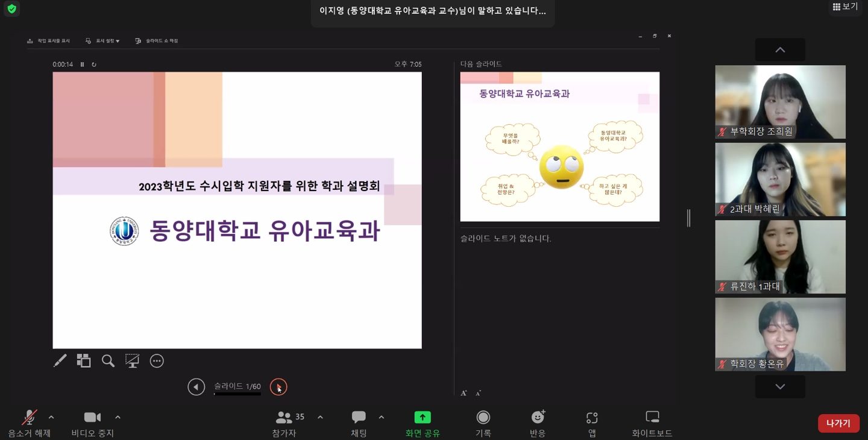Screen dimensions: 868x440
Task: Start screen sharing with green share icon
Action: [422, 416]
